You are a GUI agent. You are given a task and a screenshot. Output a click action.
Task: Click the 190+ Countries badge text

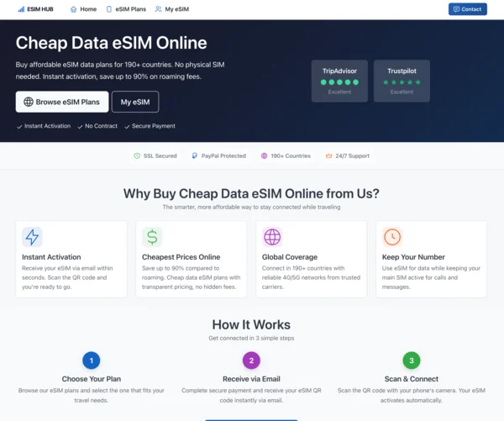pyautogui.click(x=291, y=156)
